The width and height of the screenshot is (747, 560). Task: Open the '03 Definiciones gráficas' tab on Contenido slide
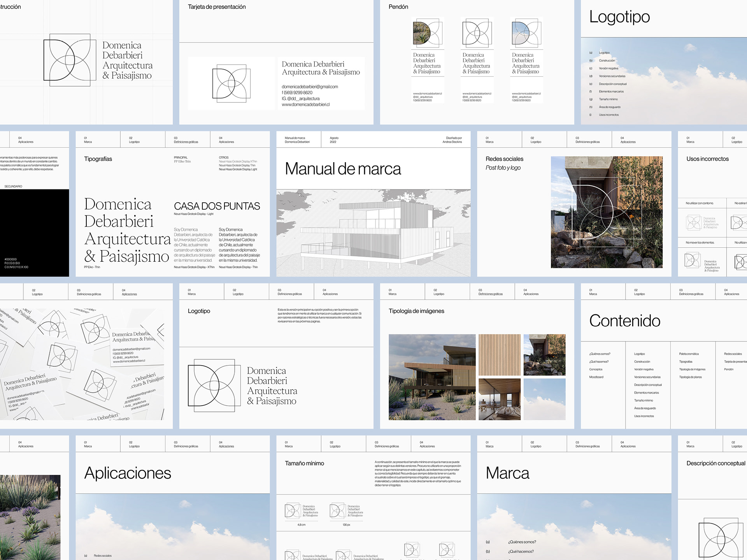pos(691,292)
